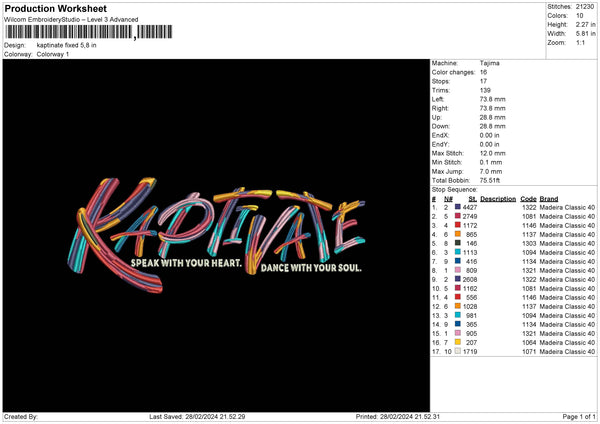This screenshot has width=600, height=424.
Task: Click the Brand column header
Action: (x=549, y=199)
